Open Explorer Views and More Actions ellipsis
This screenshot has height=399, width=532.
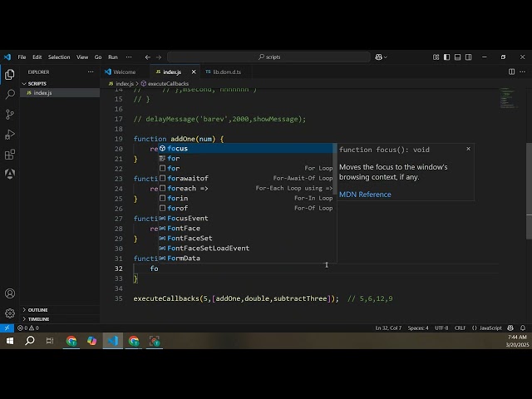[91, 72]
